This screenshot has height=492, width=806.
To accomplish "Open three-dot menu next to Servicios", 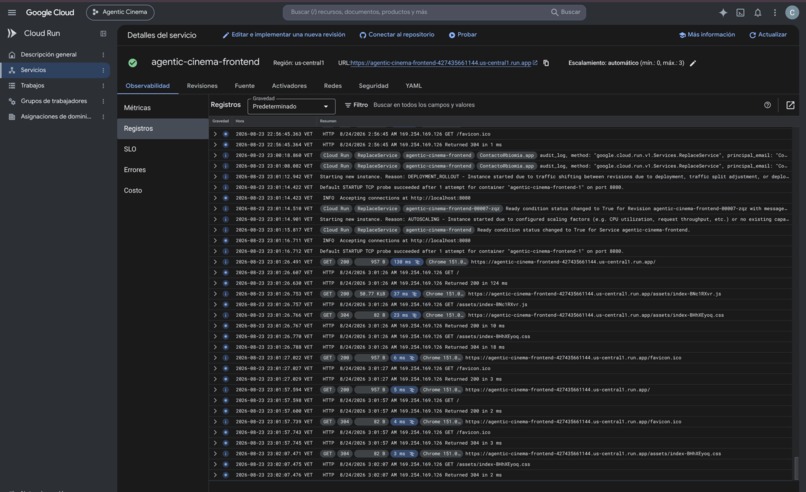I will 103,70.
